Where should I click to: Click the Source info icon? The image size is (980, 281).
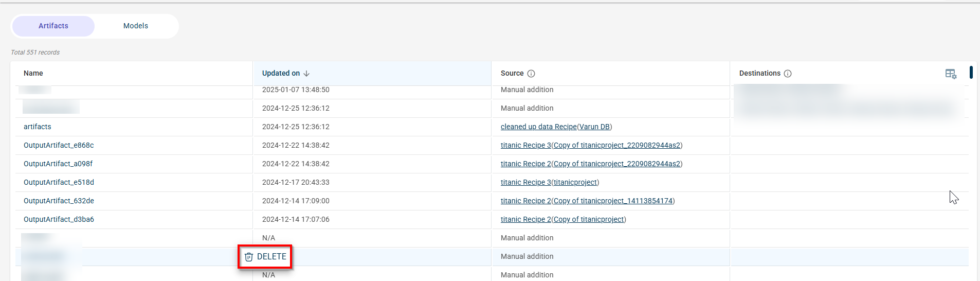(531, 74)
